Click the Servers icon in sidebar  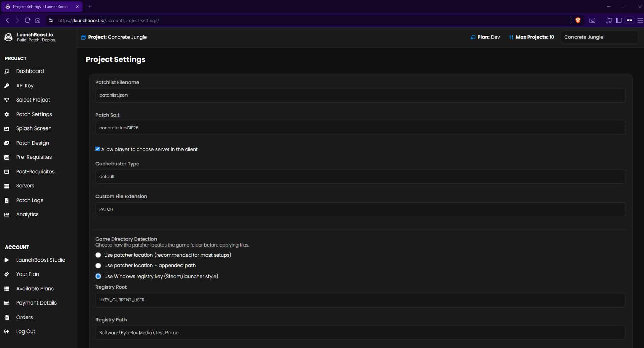point(7,186)
